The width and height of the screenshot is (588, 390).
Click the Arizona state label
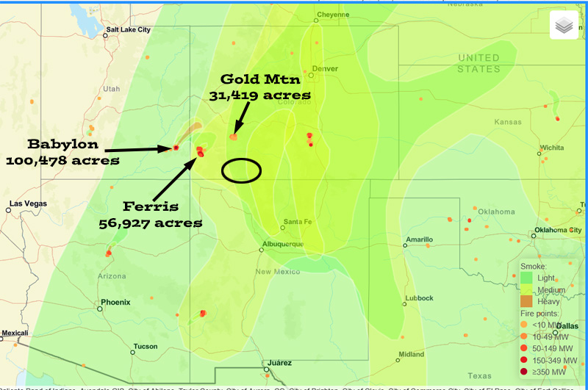coord(112,276)
